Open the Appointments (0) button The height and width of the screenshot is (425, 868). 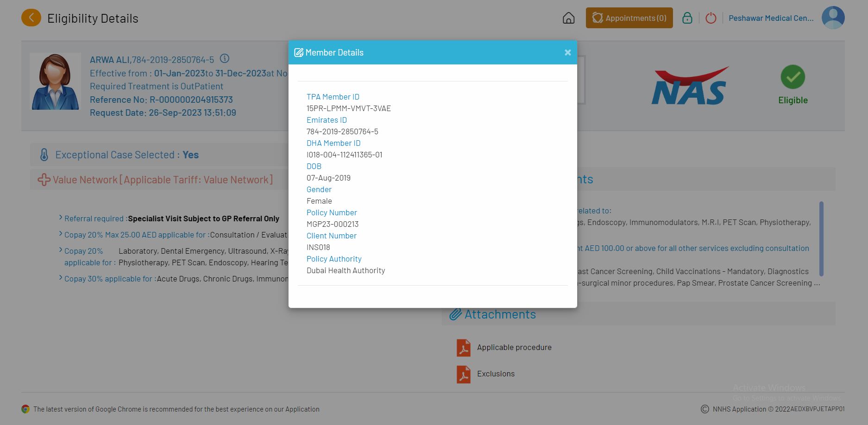pos(629,18)
